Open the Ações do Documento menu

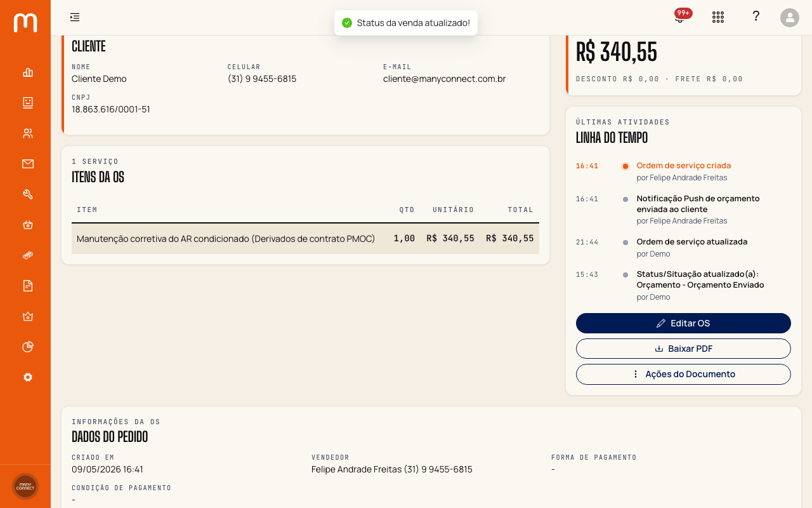[x=683, y=374]
